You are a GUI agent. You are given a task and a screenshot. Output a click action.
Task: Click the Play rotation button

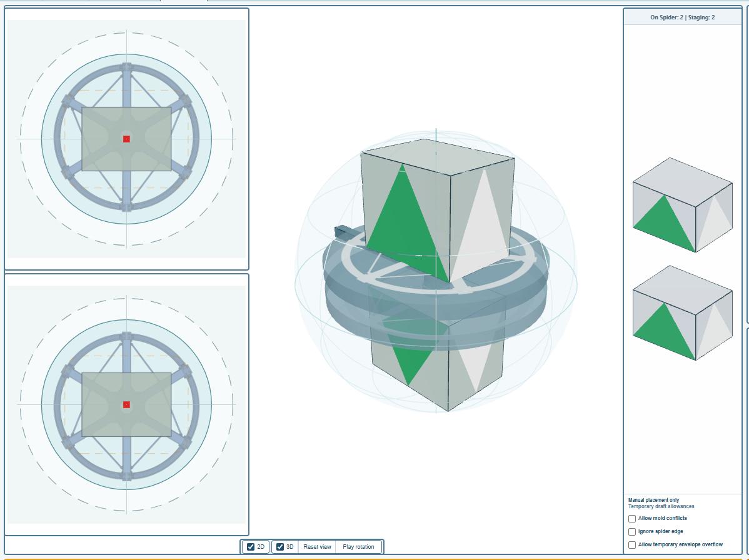click(x=358, y=547)
